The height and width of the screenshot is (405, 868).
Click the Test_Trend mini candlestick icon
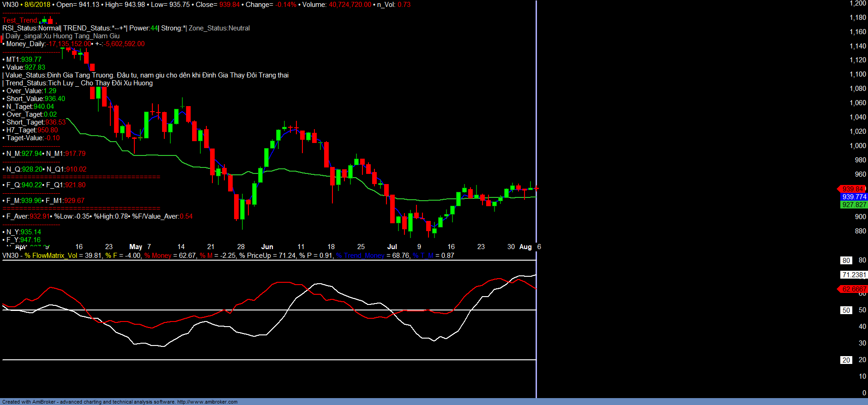pyautogui.click(x=47, y=20)
